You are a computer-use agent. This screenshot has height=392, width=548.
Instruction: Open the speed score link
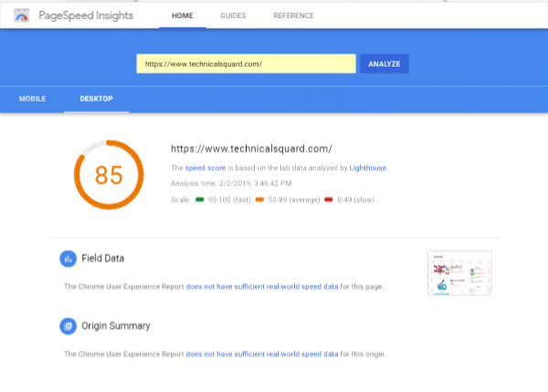coord(205,168)
